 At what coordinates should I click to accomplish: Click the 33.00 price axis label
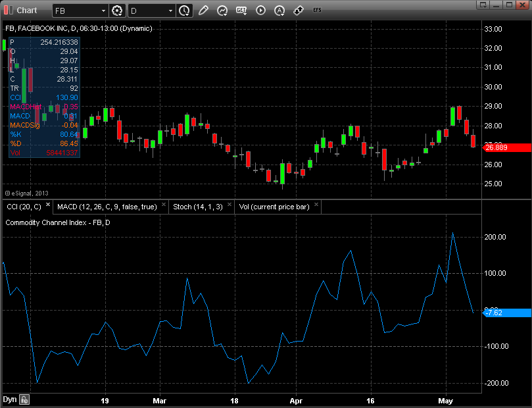[x=493, y=29]
